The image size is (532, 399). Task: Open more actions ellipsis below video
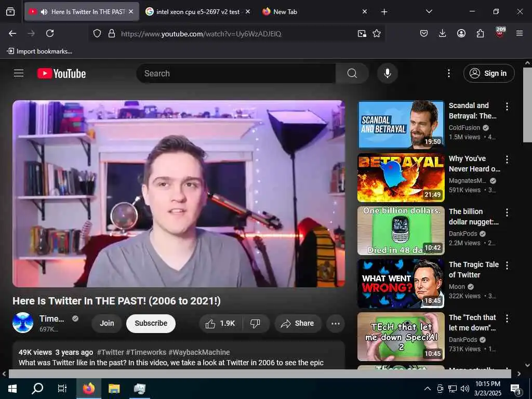(336, 324)
